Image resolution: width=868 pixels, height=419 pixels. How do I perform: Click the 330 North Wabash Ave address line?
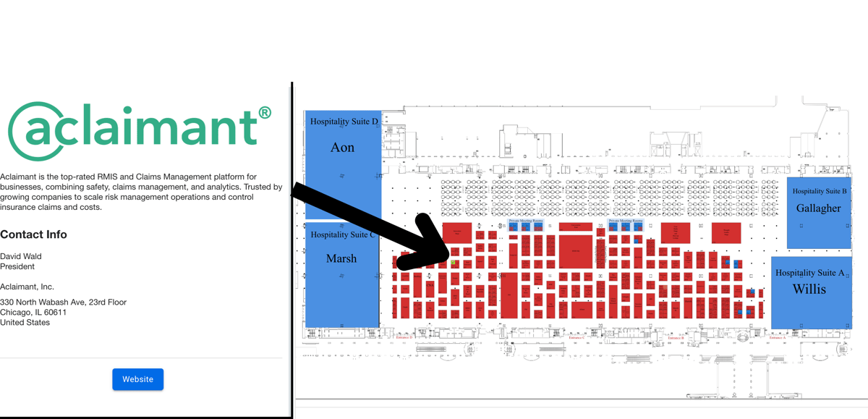click(64, 302)
